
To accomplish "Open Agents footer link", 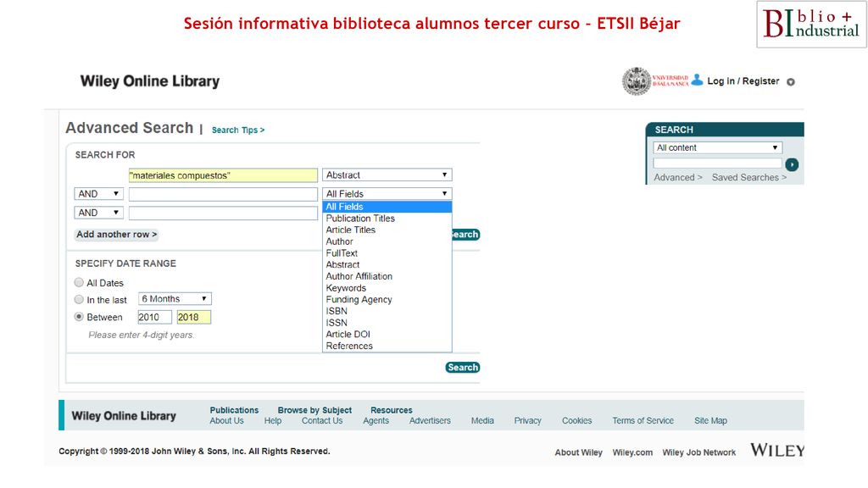I will pos(376,420).
